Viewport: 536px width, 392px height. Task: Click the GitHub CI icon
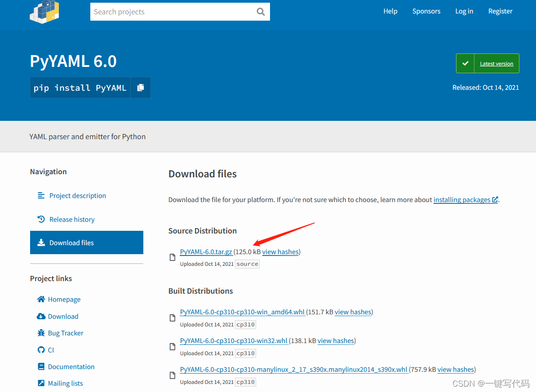click(x=41, y=350)
